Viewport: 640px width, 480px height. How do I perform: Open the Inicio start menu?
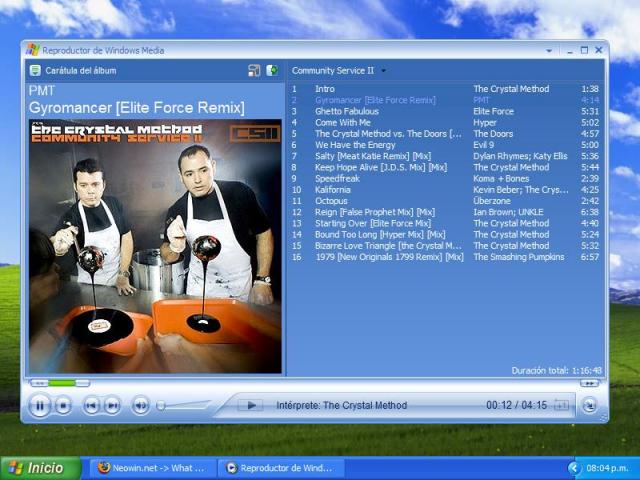point(41,468)
